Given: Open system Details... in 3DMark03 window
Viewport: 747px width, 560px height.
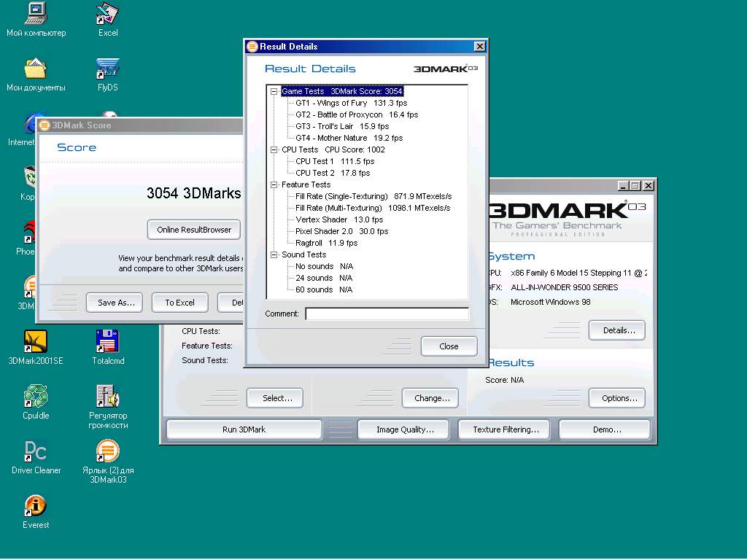Looking at the screenshot, I should (617, 330).
